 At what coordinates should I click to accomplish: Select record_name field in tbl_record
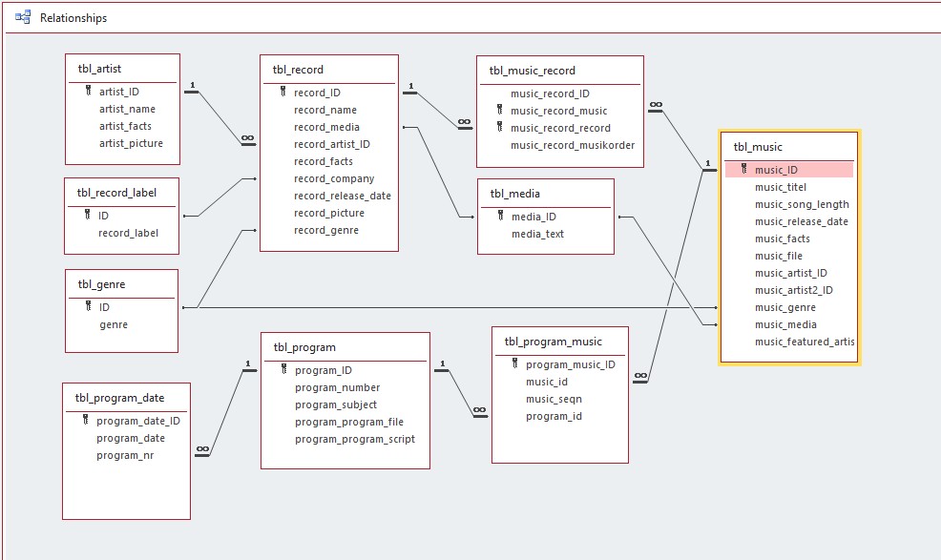[x=325, y=110]
